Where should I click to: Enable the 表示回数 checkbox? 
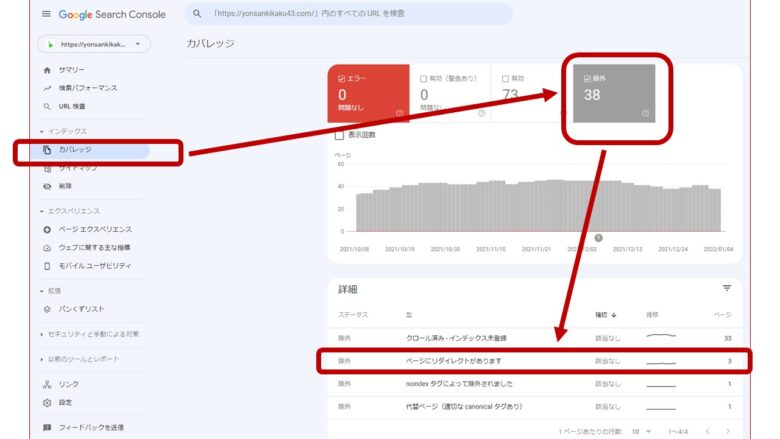coord(339,135)
